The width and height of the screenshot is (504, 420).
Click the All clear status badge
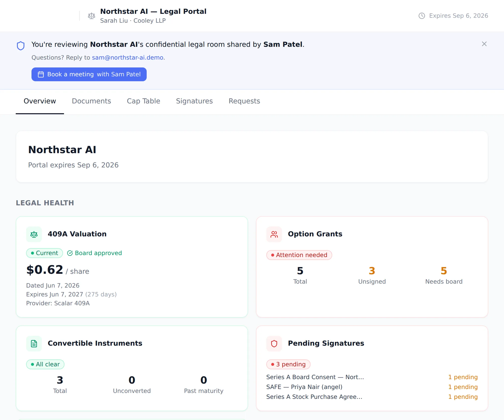pyautogui.click(x=45, y=364)
